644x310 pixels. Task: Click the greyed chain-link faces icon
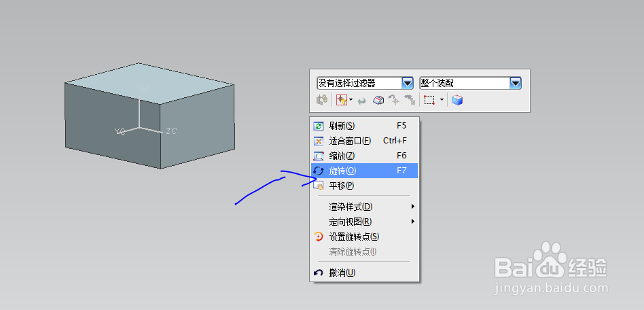point(410,100)
